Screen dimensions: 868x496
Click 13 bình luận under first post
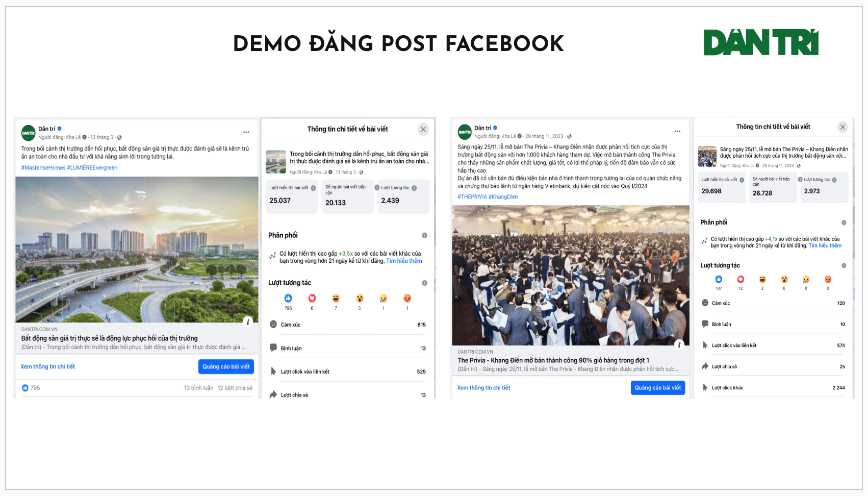point(198,388)
